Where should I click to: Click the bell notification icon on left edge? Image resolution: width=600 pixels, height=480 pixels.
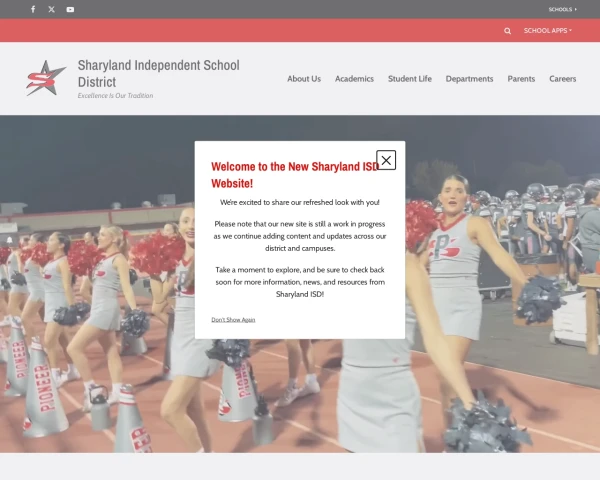tap(10, 240)
